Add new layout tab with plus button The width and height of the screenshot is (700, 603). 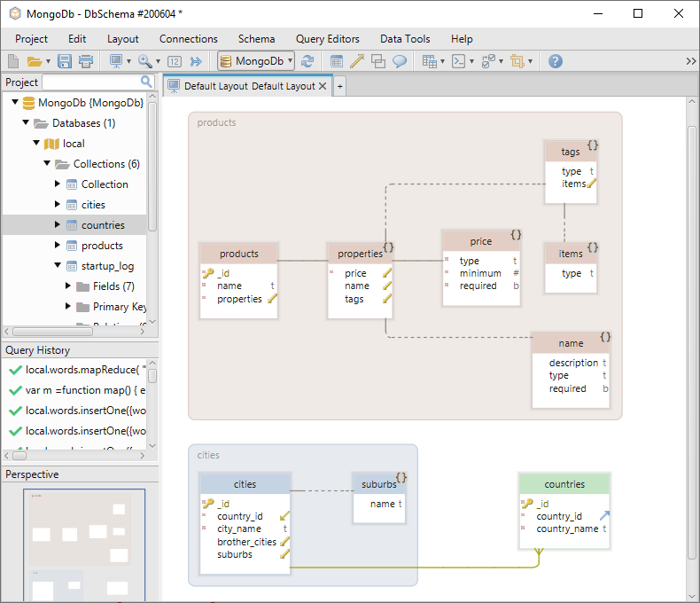tap(339, 86)
